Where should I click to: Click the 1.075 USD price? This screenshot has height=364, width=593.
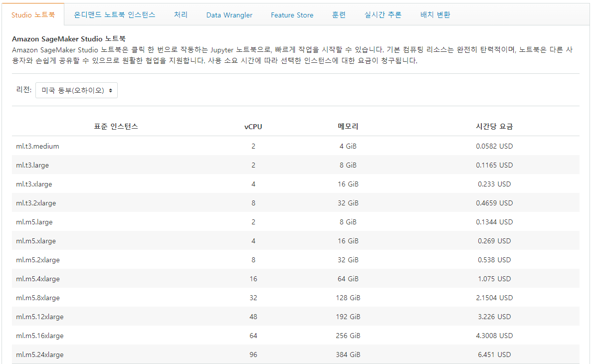coord(494,279)
